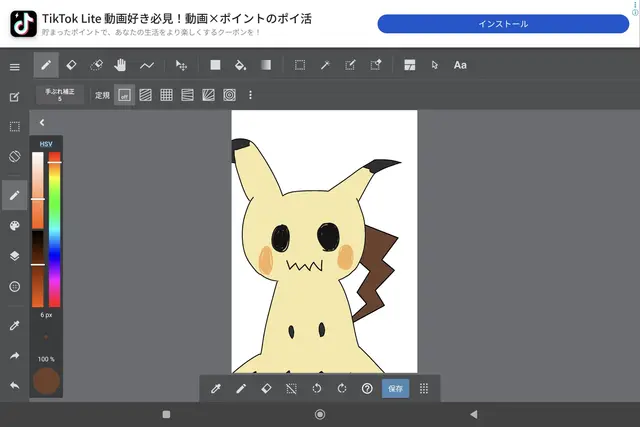The height and width of the screenshot is (427, 640).
Task: Click the rotate canvas icon in sidebar
Action: coord(15,157)
